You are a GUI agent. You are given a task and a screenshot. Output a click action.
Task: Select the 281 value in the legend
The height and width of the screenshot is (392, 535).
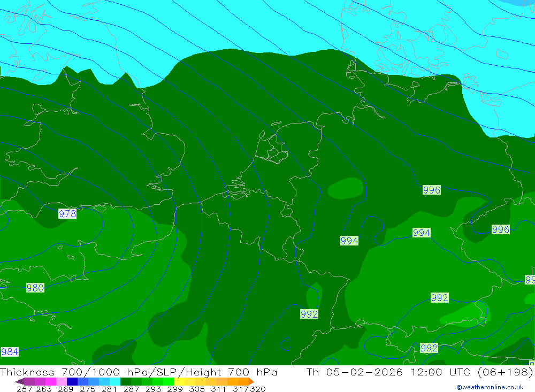(109, 389)
